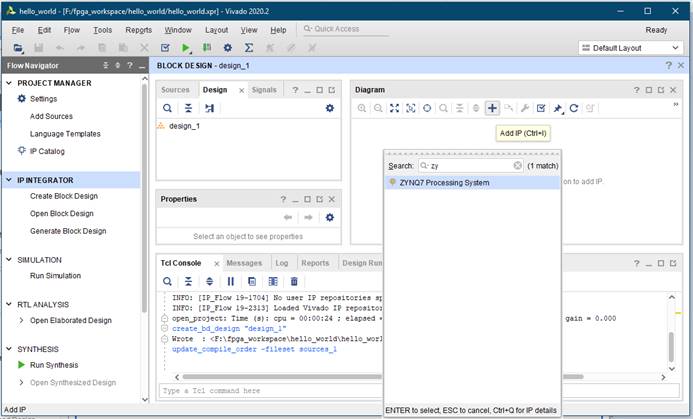This screenshot has height=419, width=693.
Task: Click Regenerate Layout icon in Diagram toolbar
Action: coord(574,108)
